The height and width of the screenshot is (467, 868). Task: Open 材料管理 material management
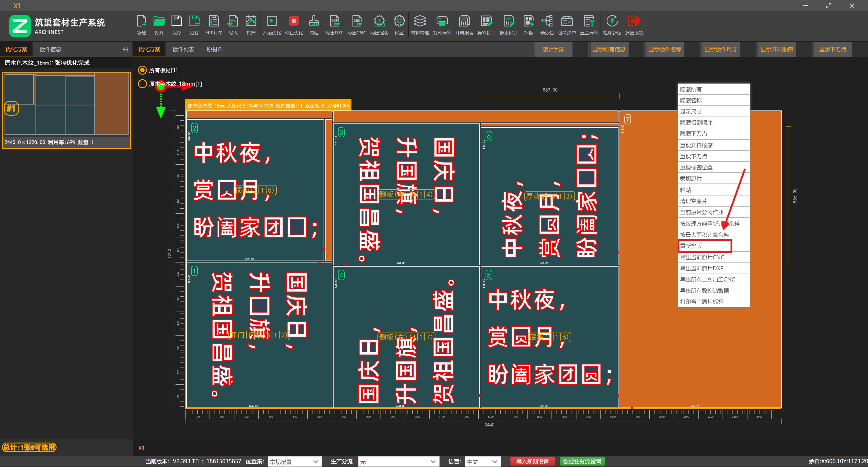419,25
